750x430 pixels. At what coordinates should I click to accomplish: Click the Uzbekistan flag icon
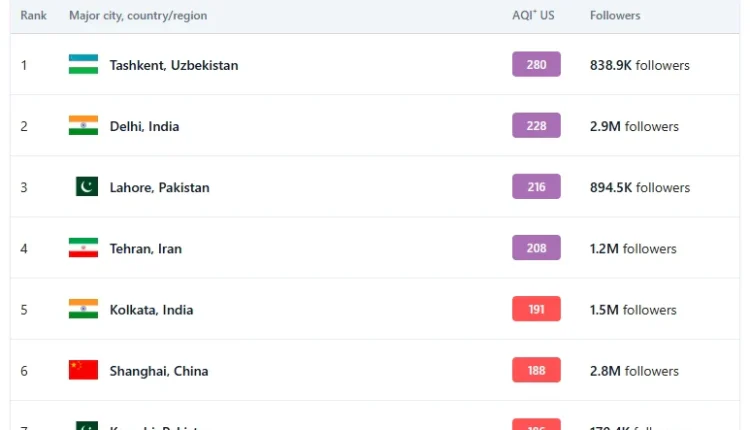click(83, 65)
